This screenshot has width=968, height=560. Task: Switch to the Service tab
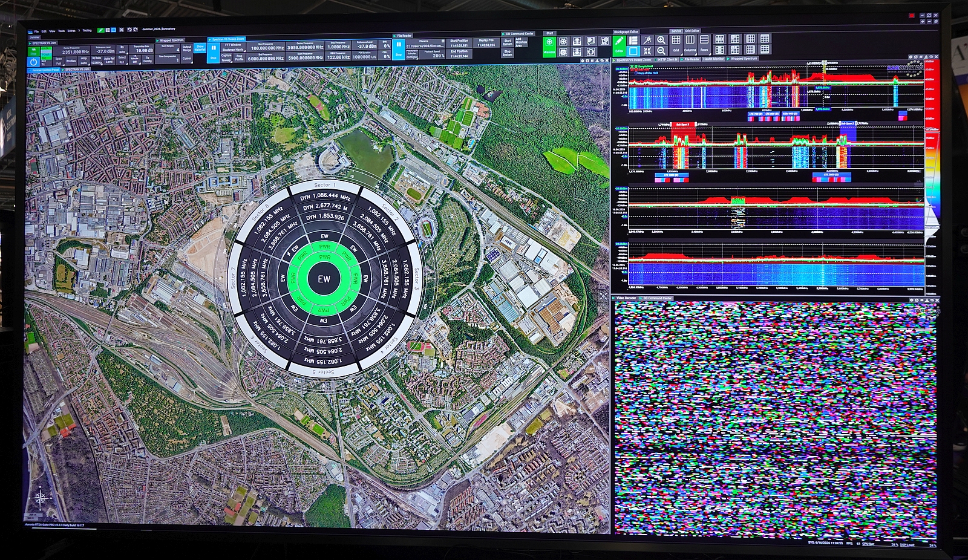676,31
